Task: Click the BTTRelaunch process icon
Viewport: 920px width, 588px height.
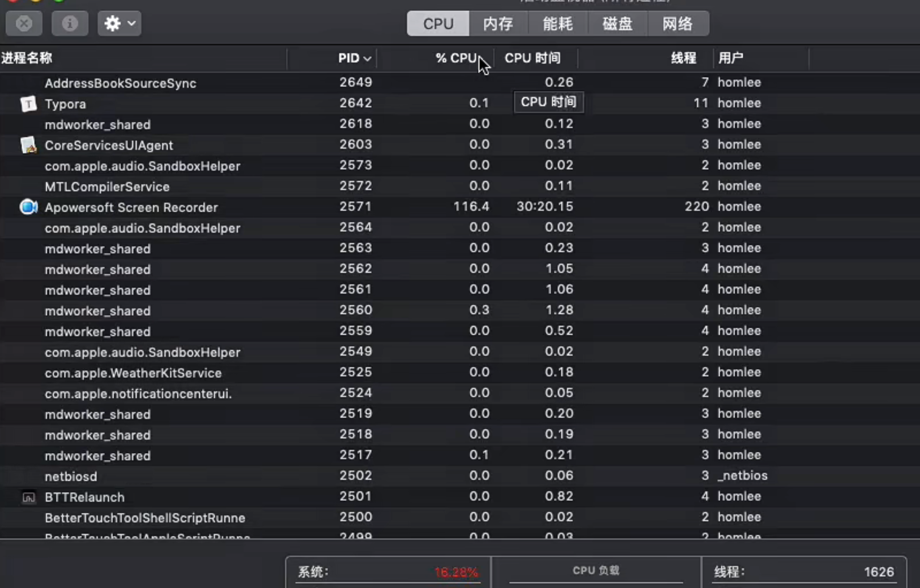Action: [28, 497]
